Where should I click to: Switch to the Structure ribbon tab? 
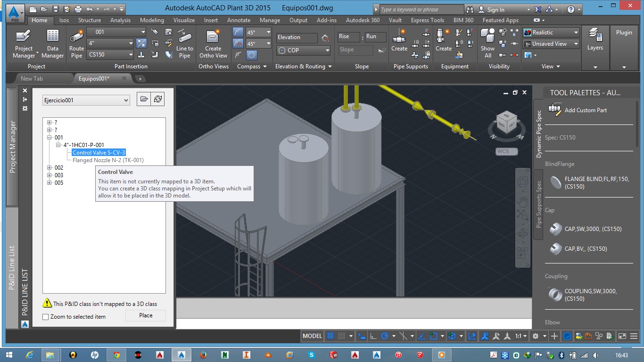coord(90,20)
